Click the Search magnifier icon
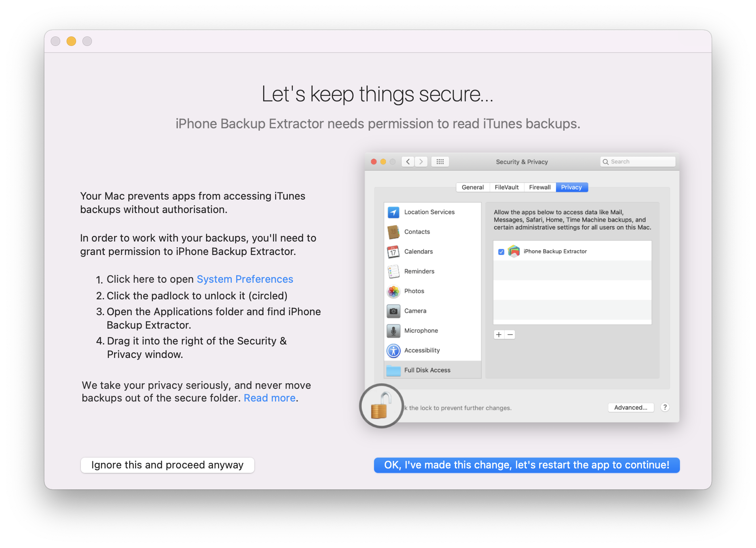This screenshot has height=548, width=756. pos(605,162)
